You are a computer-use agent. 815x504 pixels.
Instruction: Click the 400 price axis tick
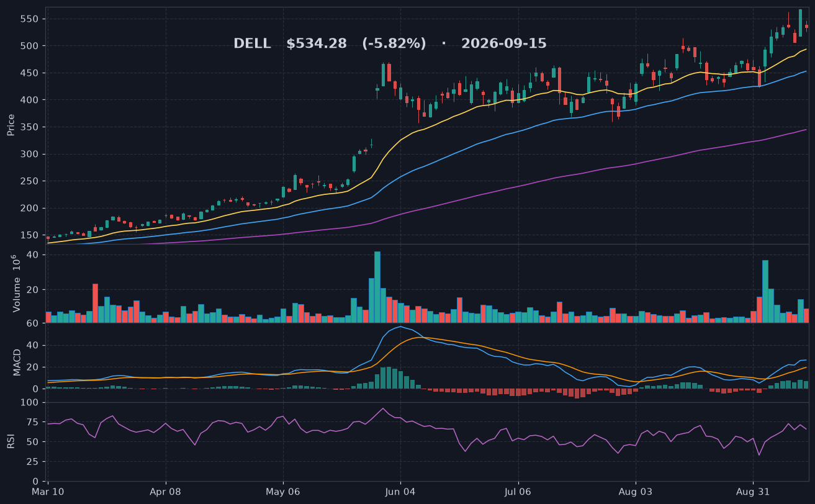(x=30, y=100)
